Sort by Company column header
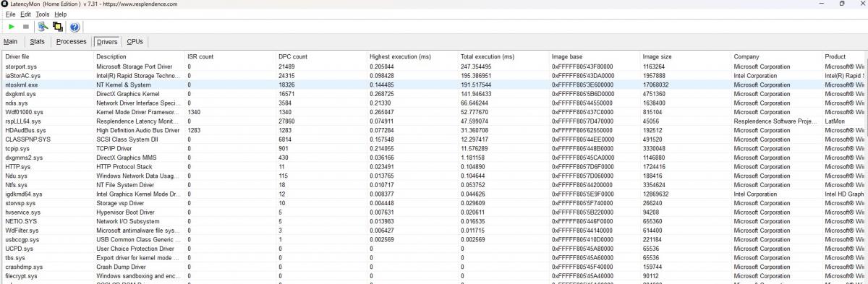This screenshot has height=284, width=868. 776,56
